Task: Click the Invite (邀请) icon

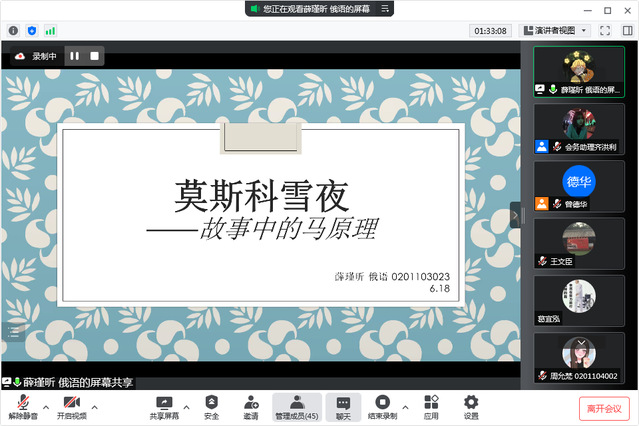Action: (250, 406)
